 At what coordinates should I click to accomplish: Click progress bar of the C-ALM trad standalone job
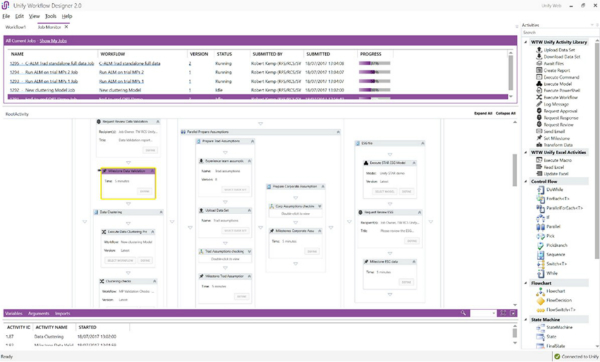(375, 63)
